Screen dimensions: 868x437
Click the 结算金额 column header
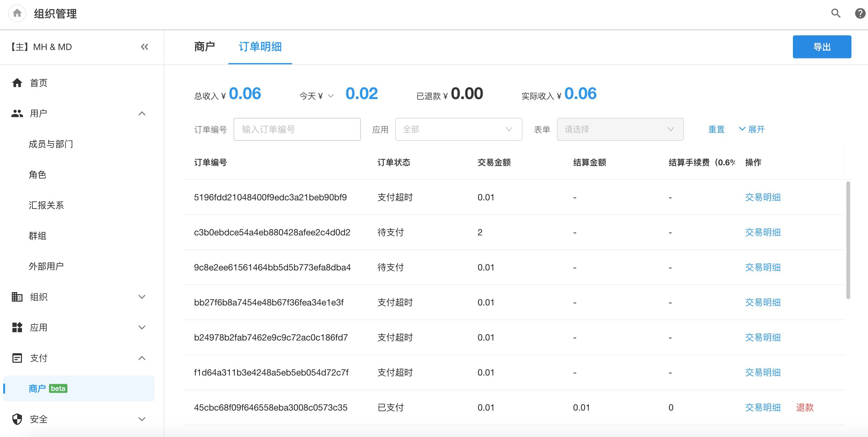[590, 162]
